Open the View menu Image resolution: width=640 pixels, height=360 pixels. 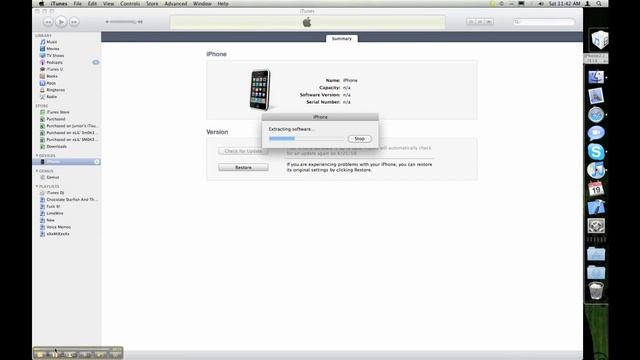pyautogui.click(x=108, y=4)
